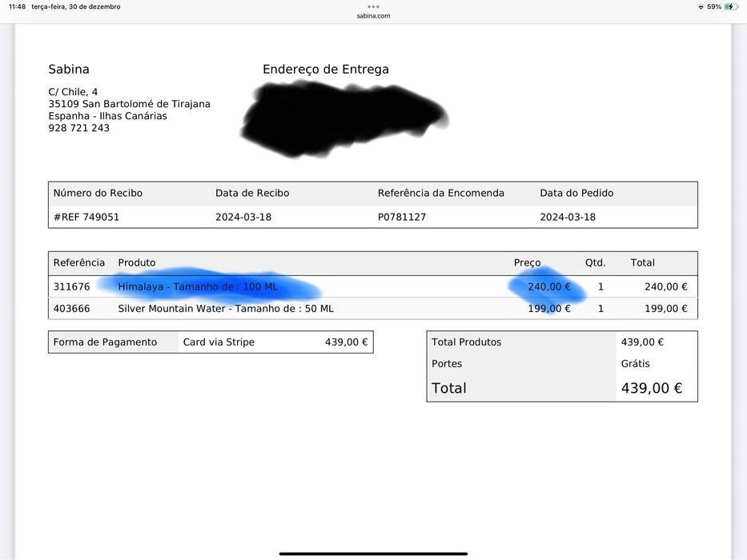
Task: Click the Forma de Pagamento label
Action: tap(105, 342)
